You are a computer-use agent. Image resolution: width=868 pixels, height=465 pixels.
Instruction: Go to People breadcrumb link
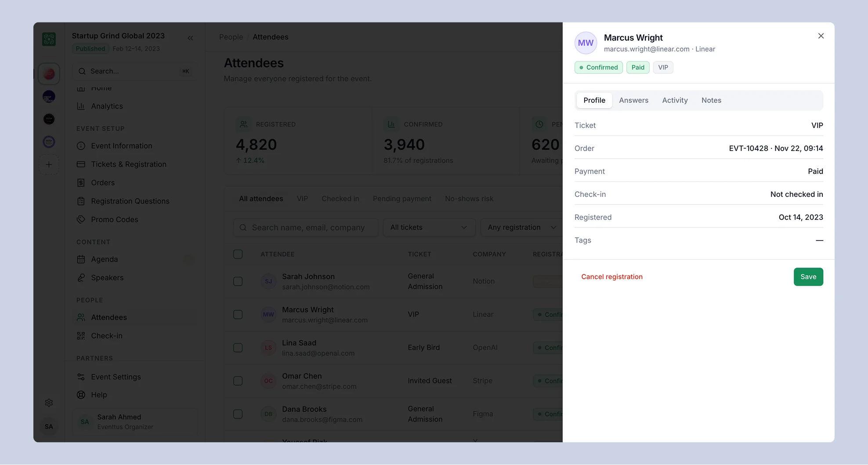pyautogui.click(x=231, y=37)
